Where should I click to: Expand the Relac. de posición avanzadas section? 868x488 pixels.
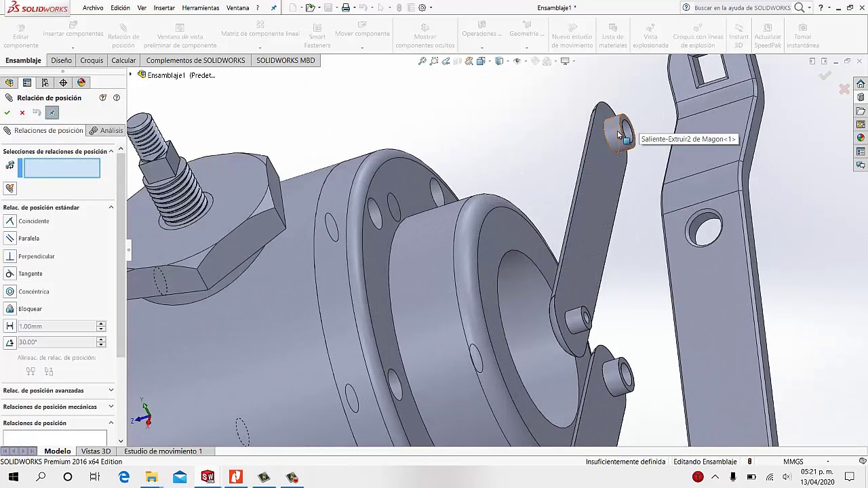pos(111,390)
